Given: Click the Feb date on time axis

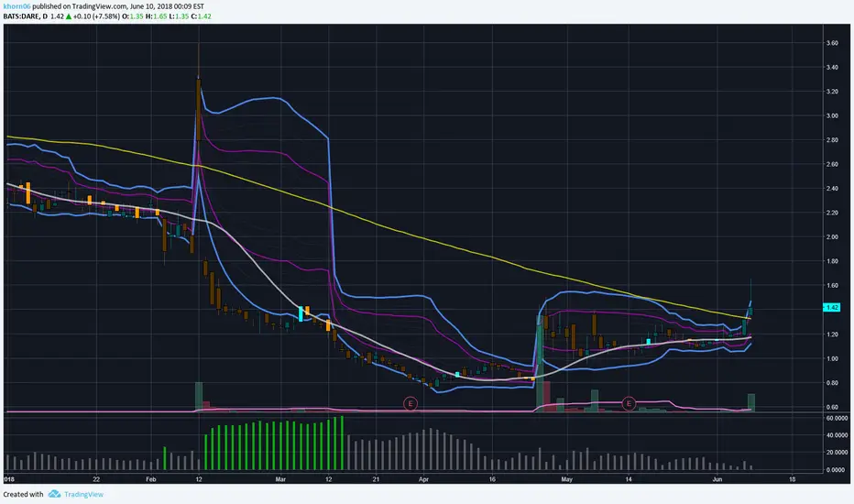Looking at the screenshot, I should tap(151, 479).
